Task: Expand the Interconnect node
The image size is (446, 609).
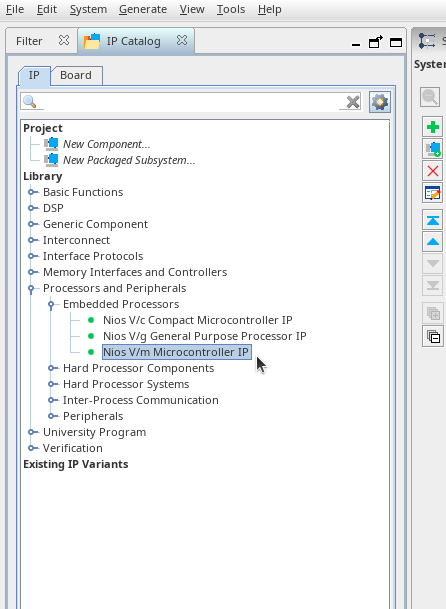Action: click(x=33, y=240)
